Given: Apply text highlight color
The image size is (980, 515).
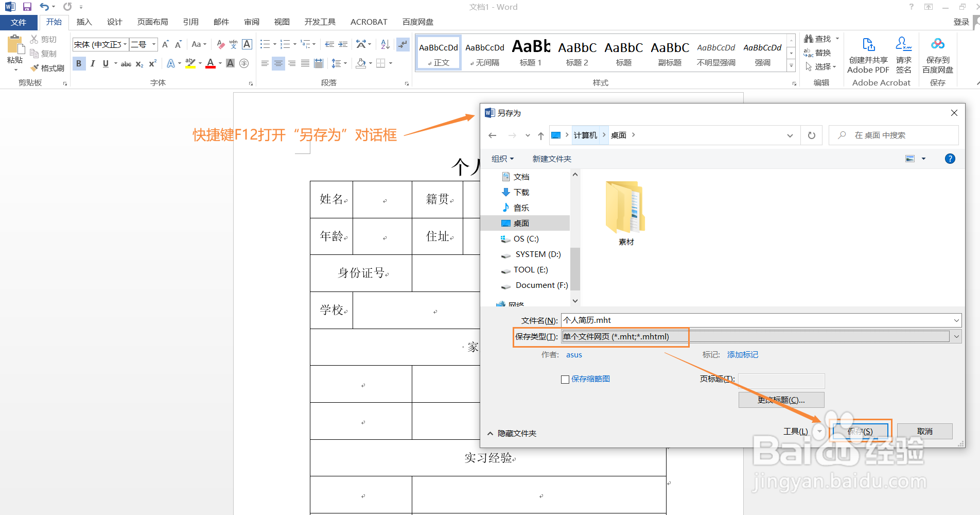Looking at the screenshot, I should pos(189,63).
